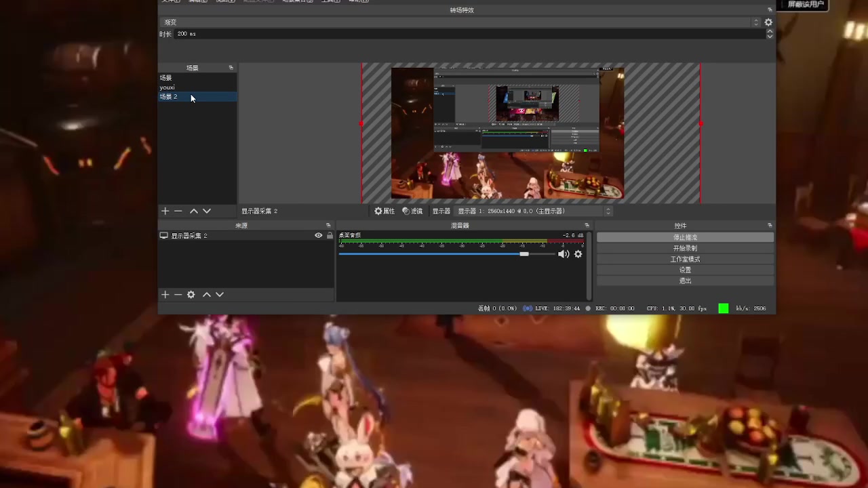Click the -2.6 dB volume readout
The image size is (868, 488).
(573, 235)
